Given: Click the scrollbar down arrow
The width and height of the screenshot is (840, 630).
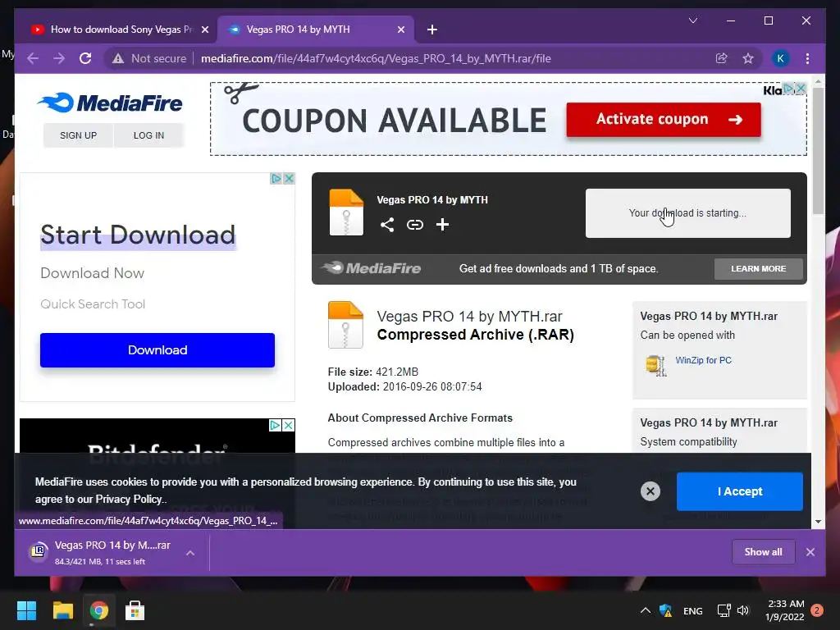Looking at the screenshot, I should (818, 522).
